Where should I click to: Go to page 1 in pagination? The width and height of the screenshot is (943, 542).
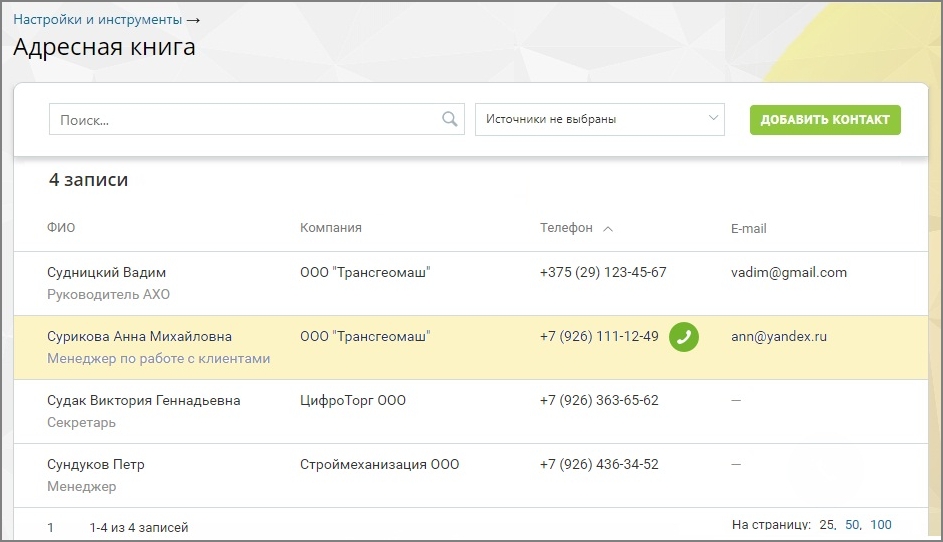[x=51, y=528]
